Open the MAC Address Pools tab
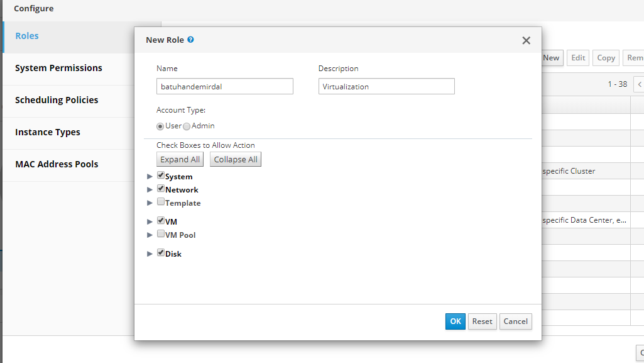The width and height of the screenshot is (644, 363). tap(57, 164)
